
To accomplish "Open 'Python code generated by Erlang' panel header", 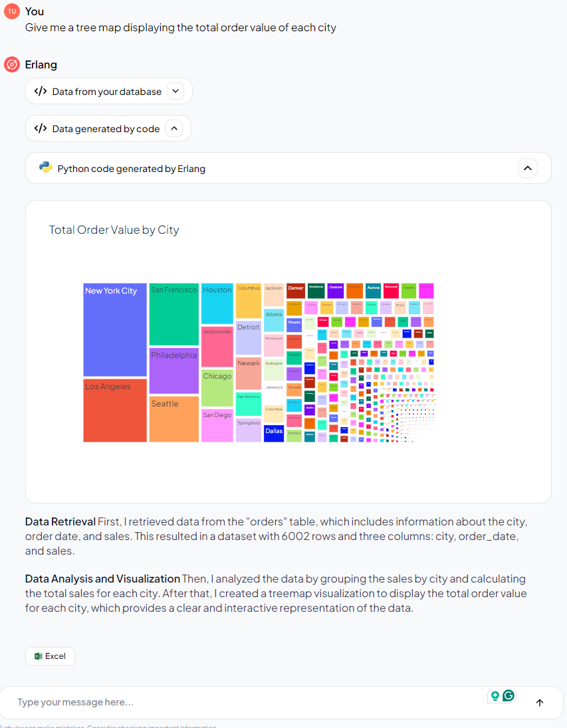I will 132,169.
